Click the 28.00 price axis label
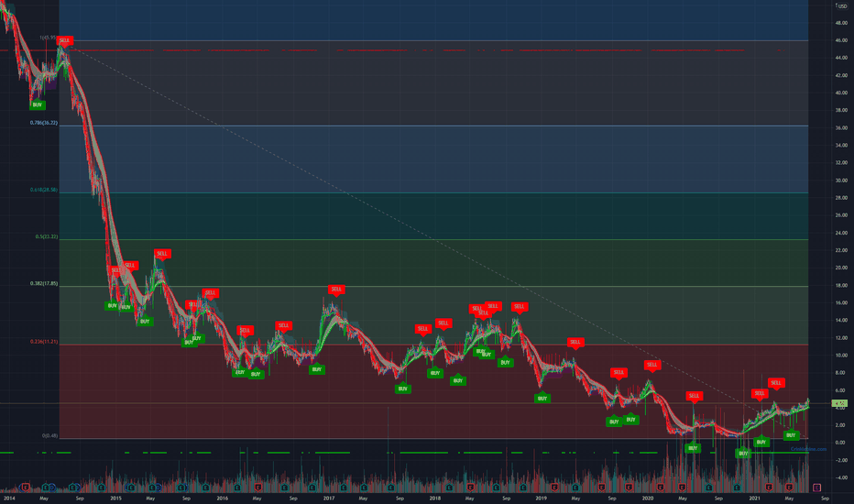 tap(841, 198)
